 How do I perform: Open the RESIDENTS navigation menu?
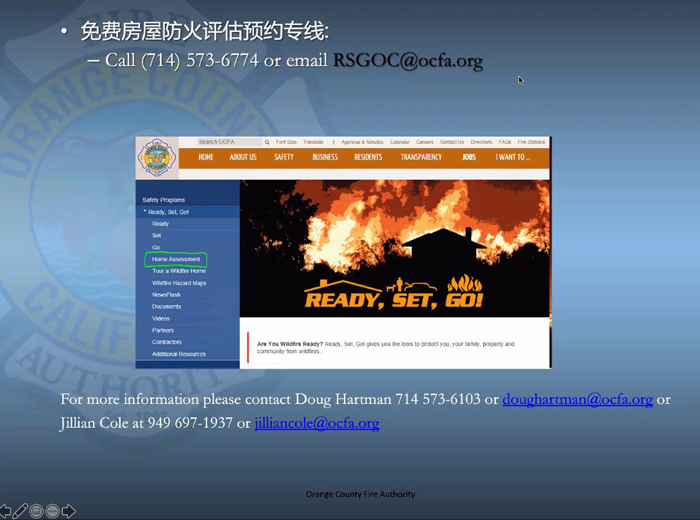[x=368, y=157]
